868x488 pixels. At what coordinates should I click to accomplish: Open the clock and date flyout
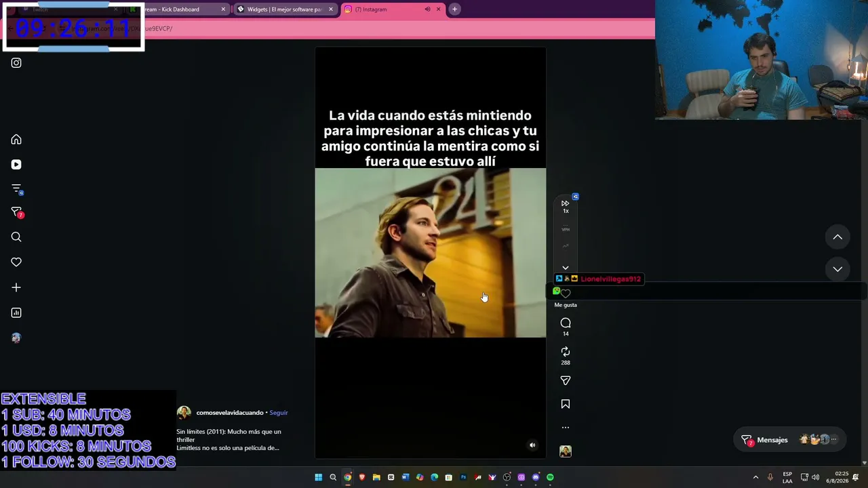tap(837, 477)
